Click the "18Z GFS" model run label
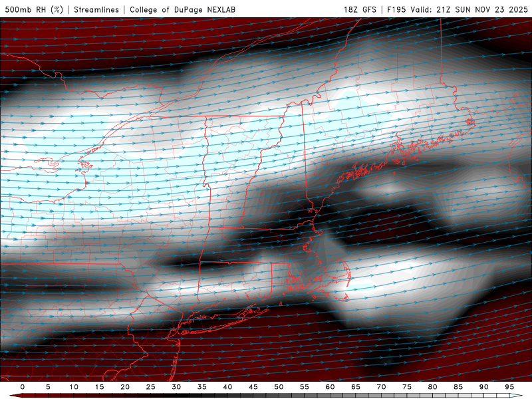This screenshot has height=399, width=532. (x=360, y=9)
